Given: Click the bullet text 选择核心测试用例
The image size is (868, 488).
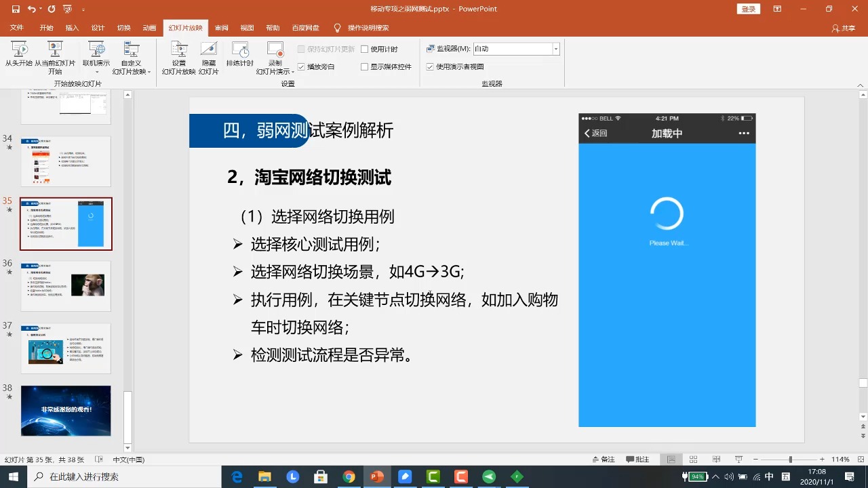Looking at the screenshot, I should (x=316, y=244).
